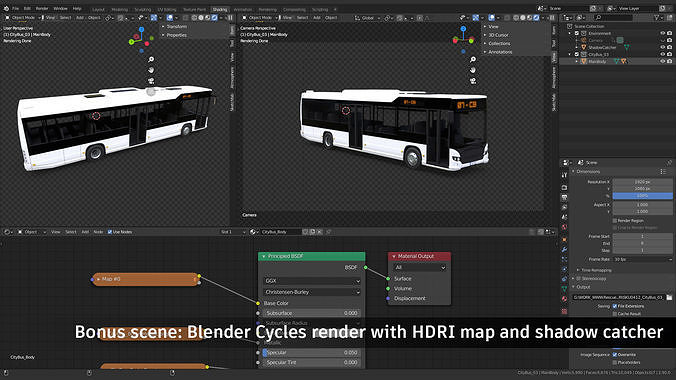Image resolution: width=676 pixels, height=380 pixels.
Task: Open the Output properties tab icon
Action: tap(564, 197)
